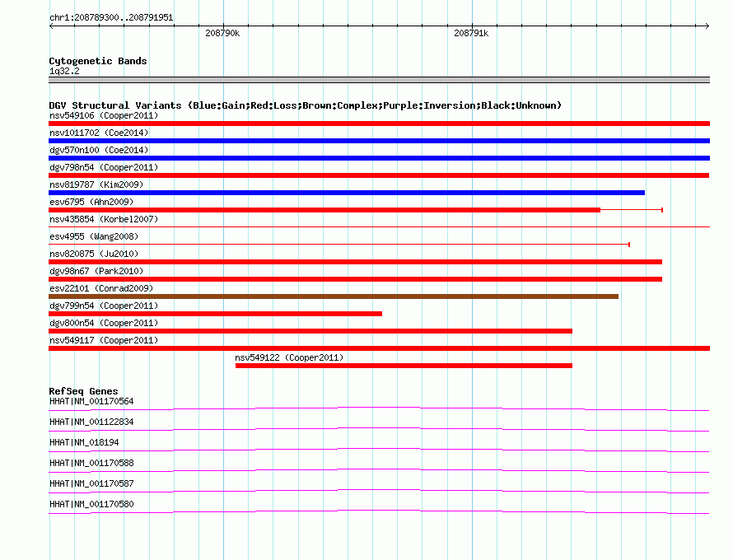
Task: Select the esv6795 (Ahn2009) label
Action: (x=91, y=202)
